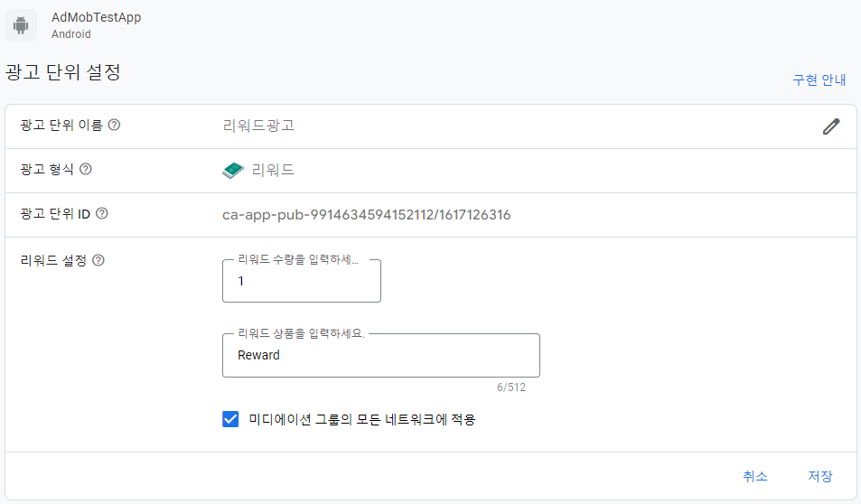861x504 pixels.
Task: Click the reward amount field containing 1
Action: (x=302, y=281)
